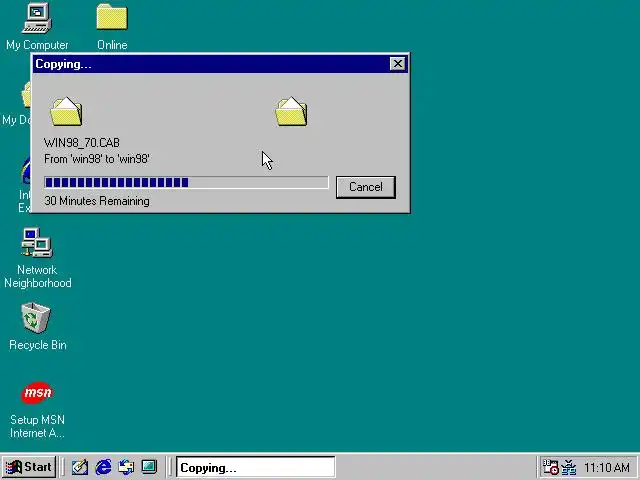Click the destination folder icon in dialog
Viewport: 640px width, 480px height.
click(x=291, y=111)
